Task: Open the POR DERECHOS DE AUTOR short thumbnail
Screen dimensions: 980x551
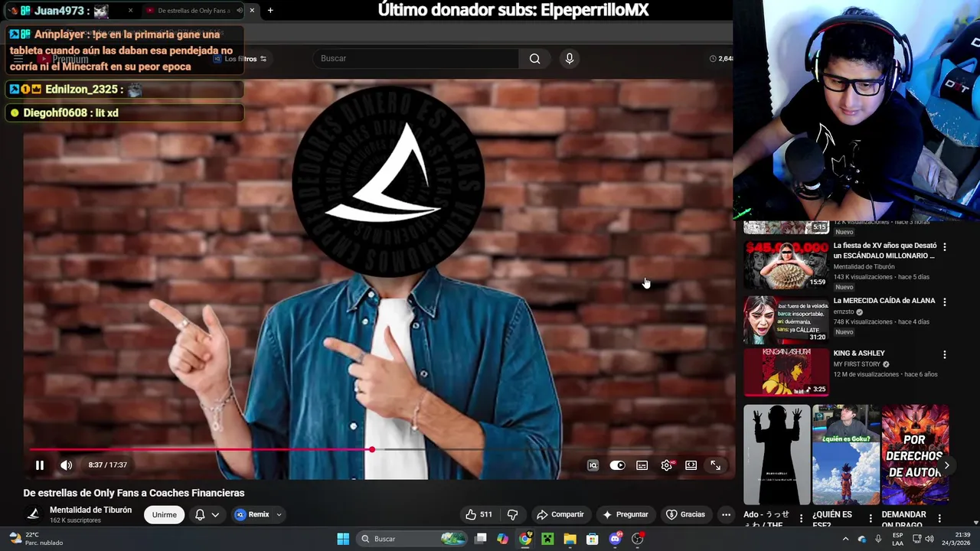Action: pos(915,455)
